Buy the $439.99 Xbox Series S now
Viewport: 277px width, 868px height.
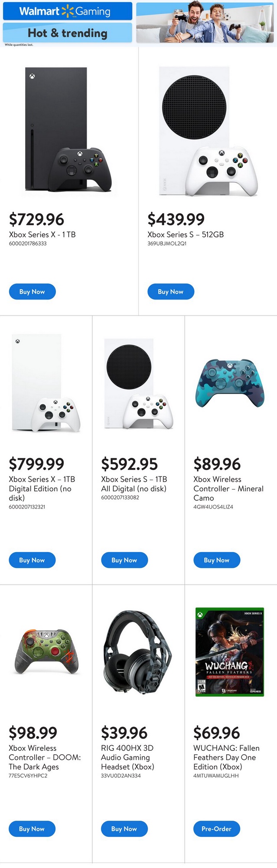pyautogui.click(x=170, y=292)
